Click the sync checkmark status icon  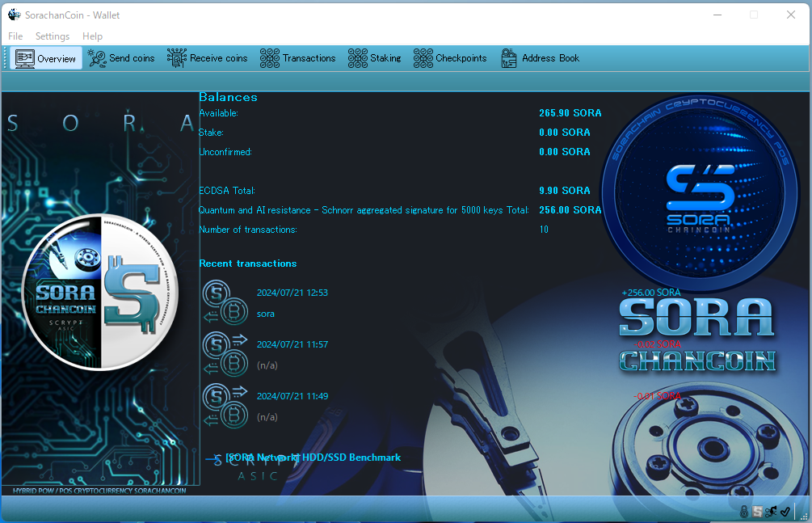785,512
